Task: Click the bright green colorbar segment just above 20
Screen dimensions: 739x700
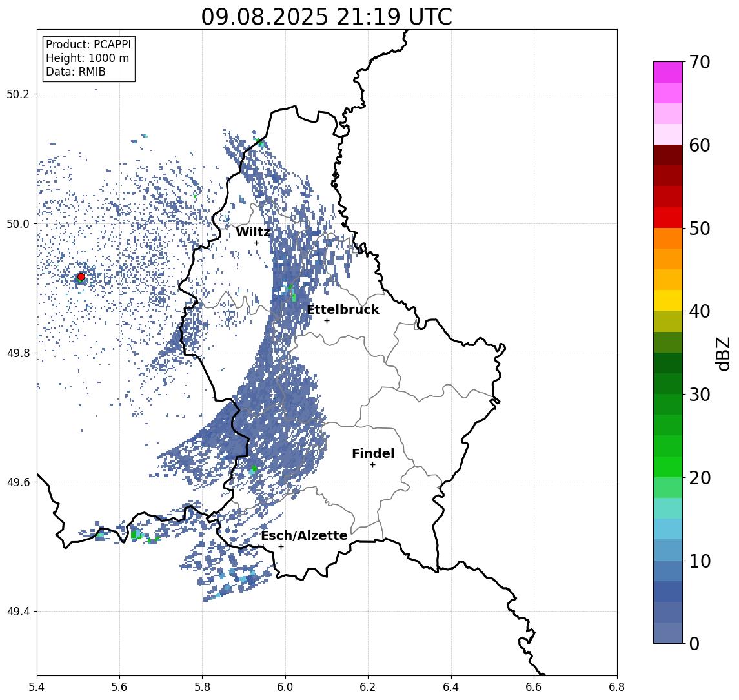Action: click(x=668, y=467)
